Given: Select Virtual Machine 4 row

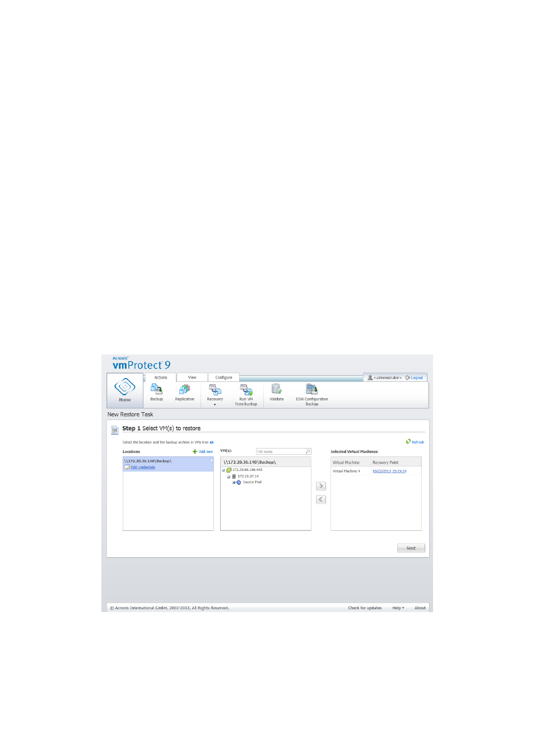Looking at the screenshot, I should tap(376, 472).
